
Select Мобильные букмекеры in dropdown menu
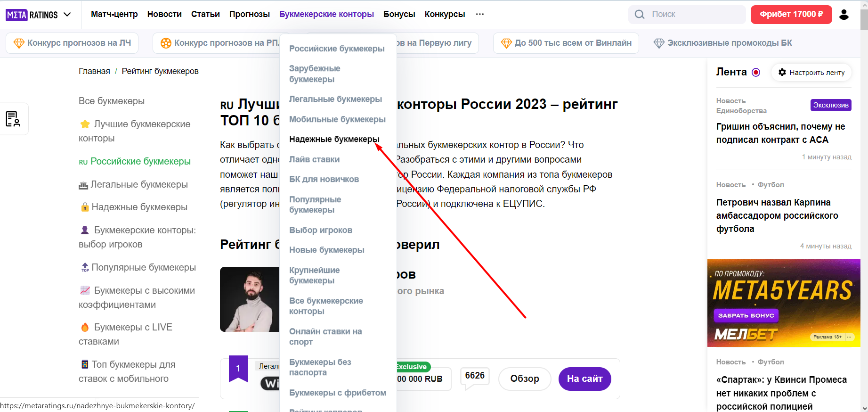(337, 119)
